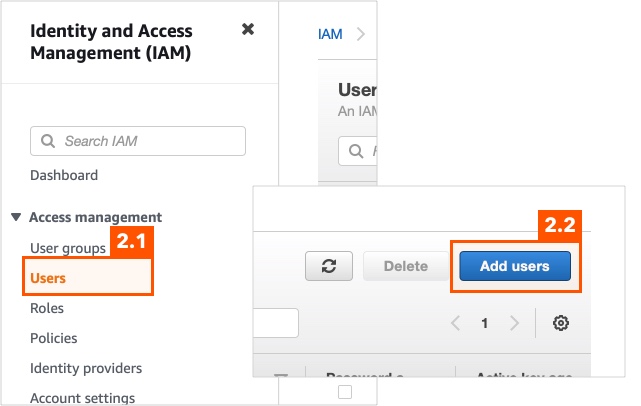This screenshot has height=406, width=641.
Task: Click the IAM breadcrumb link
Action: 330,34
